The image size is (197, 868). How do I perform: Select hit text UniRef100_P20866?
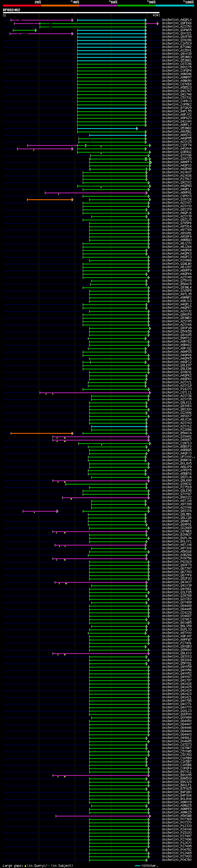[177, 260]
